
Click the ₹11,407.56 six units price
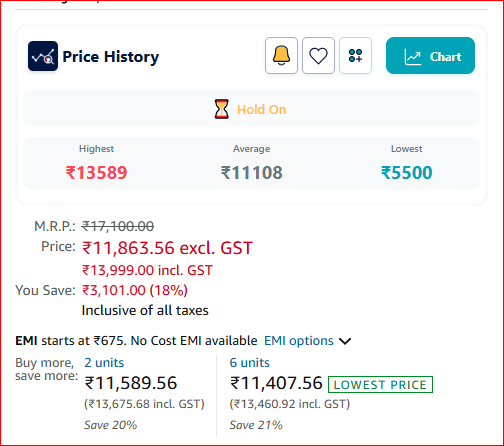click(x=276, y=383)
